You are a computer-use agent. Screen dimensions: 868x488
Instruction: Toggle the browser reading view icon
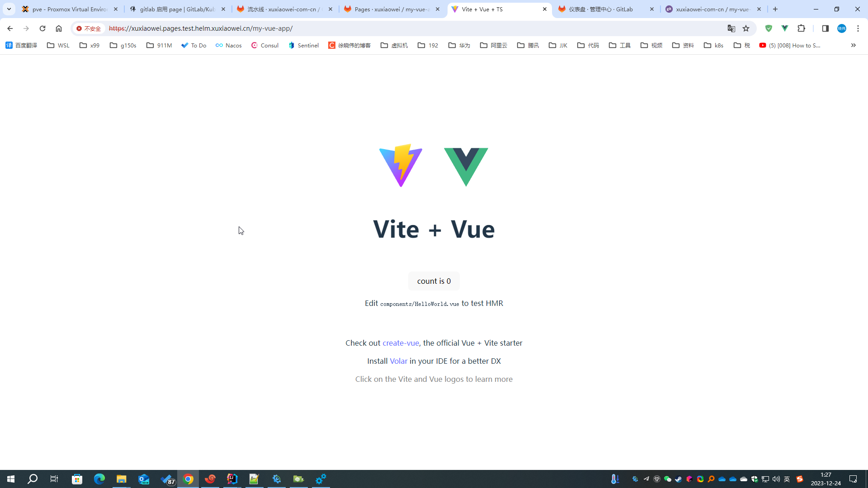click(826, 28)
